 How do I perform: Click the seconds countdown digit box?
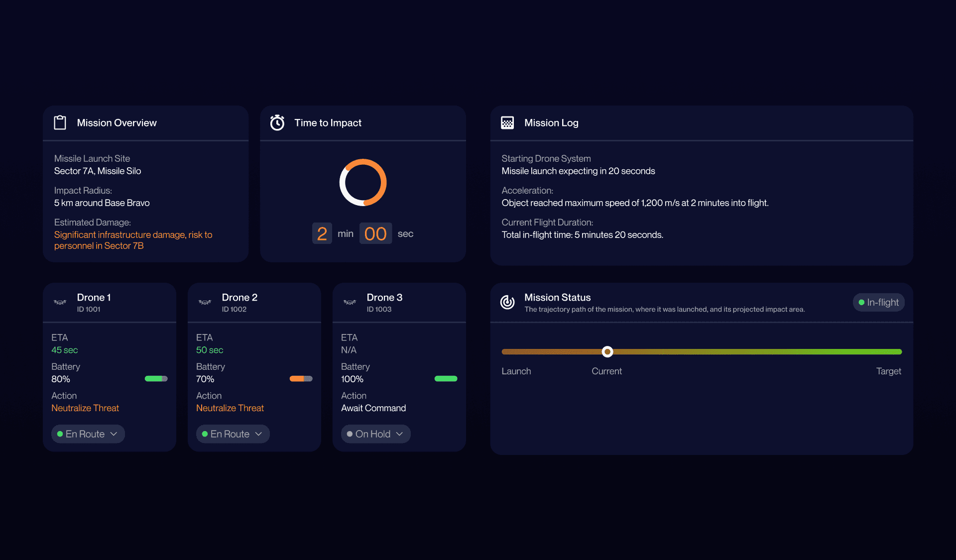(375, 233)
